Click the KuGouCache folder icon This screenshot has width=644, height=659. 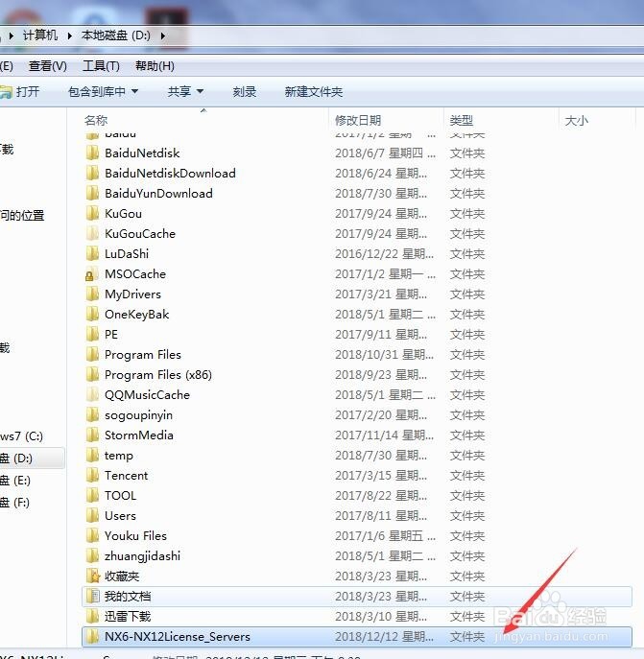pyautogui.click(x=92, y=234)
